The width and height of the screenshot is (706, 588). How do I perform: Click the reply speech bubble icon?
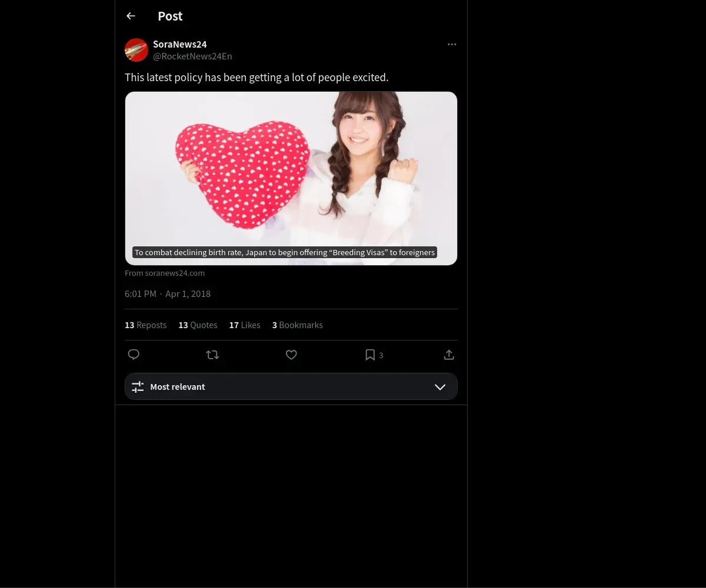tap(134, 355)
